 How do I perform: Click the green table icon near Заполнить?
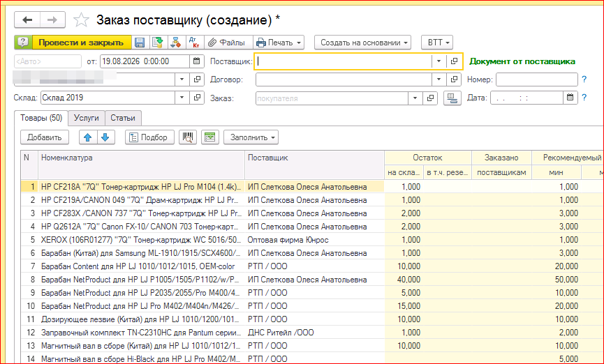pyautogui.click(x=210, y=137)
